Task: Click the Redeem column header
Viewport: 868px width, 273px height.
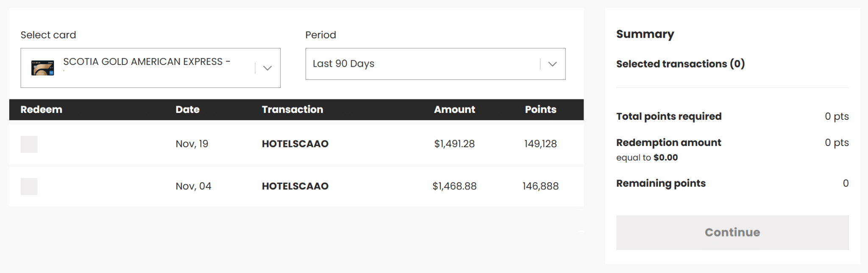Action: [41, 110]
